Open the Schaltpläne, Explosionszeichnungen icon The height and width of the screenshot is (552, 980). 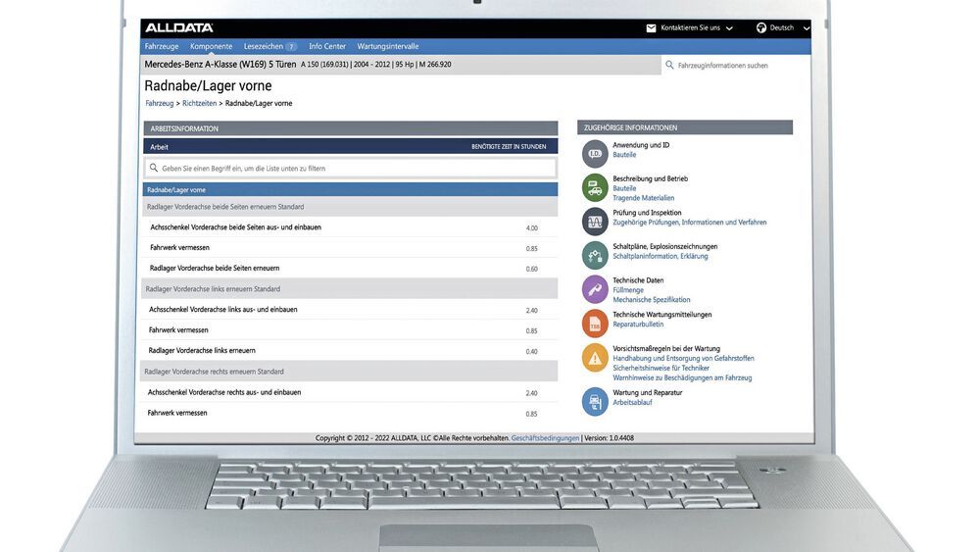(x=595, y=255)
